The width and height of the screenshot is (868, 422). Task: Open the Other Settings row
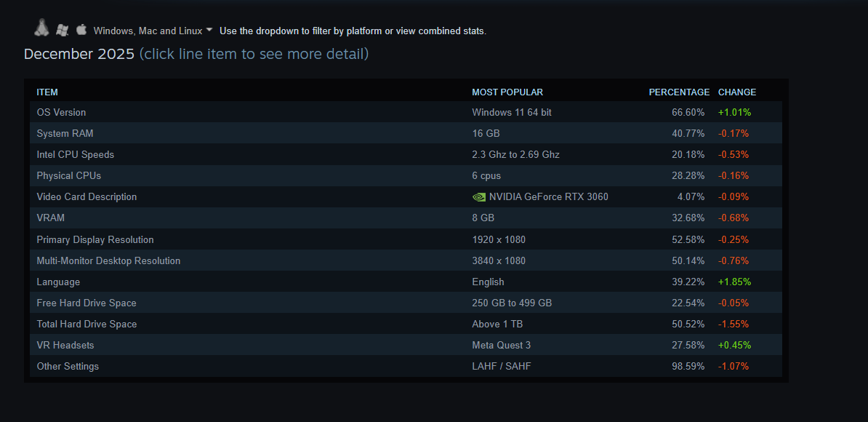[68, 367]
